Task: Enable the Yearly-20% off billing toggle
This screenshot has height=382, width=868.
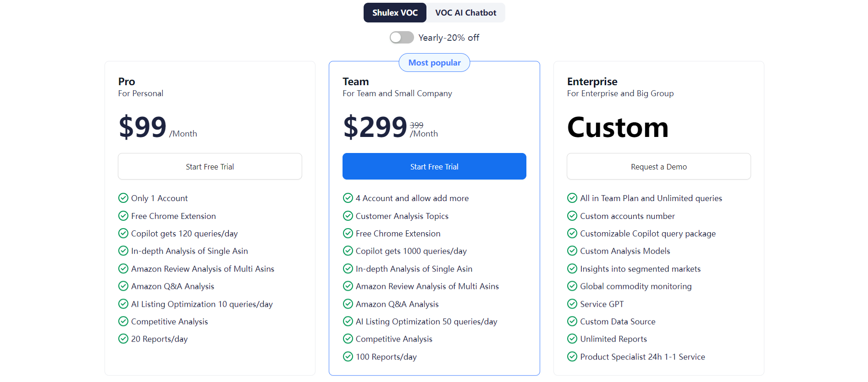Action: 402,38
